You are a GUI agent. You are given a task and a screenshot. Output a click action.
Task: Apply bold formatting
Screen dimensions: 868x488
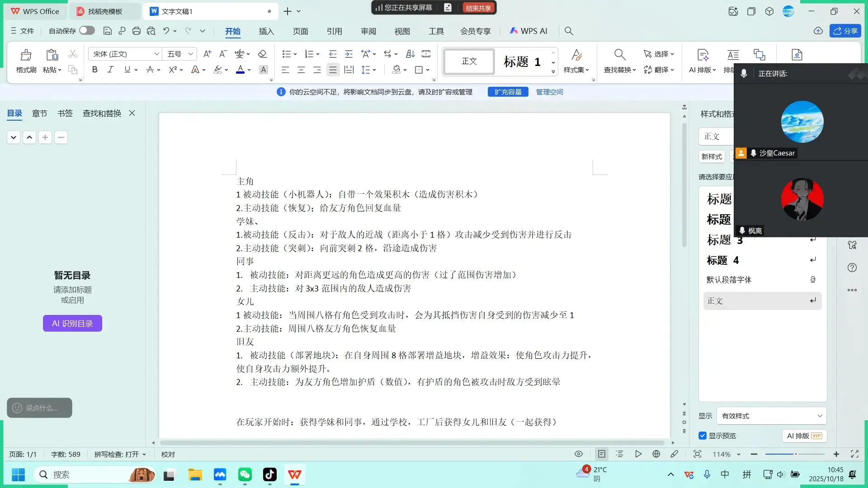click(94, 70)
